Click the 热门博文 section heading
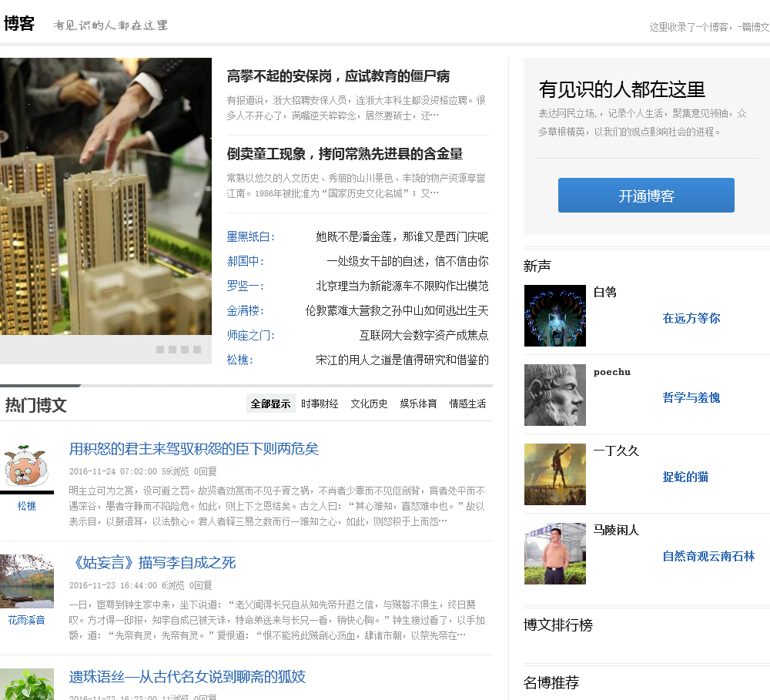 36,405
